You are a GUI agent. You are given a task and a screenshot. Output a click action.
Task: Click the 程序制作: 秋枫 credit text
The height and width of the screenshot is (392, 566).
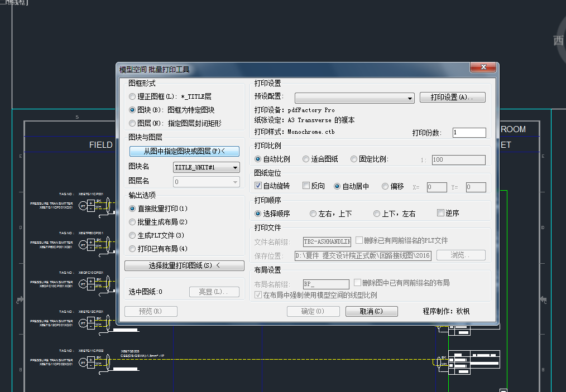click(x=446, y=311)
